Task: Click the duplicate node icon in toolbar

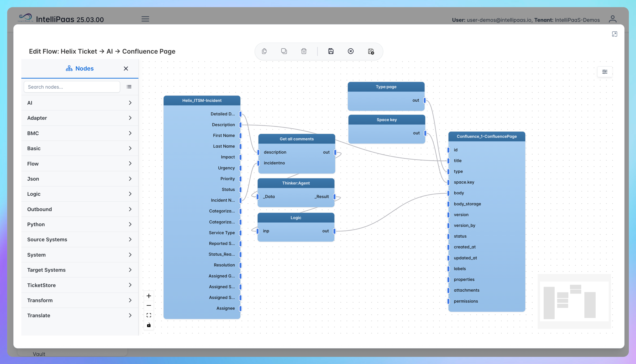Action: (x=284, y=51)
